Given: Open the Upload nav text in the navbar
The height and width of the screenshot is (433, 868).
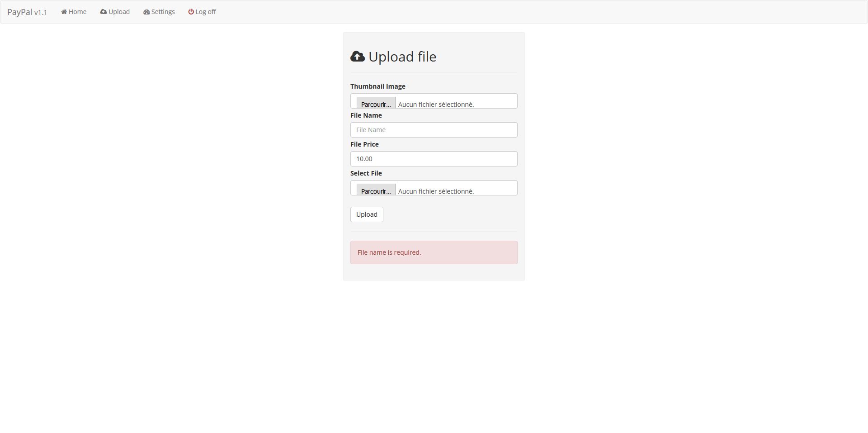Looking at the screenshot, I should (x=119, y=12).
